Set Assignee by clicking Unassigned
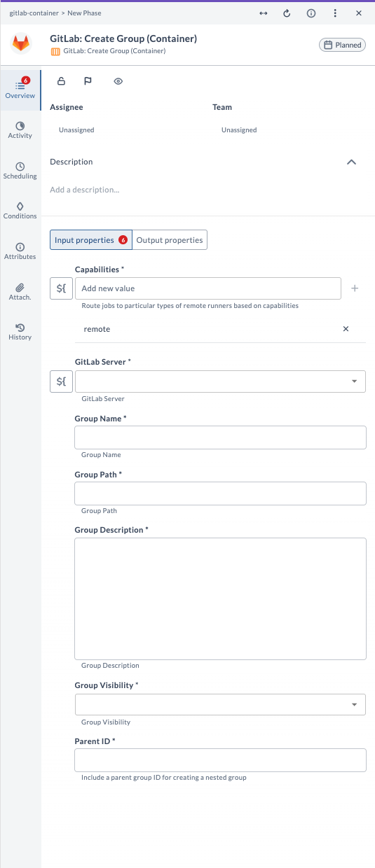Image resolution: width=375 pixels, height=868 pixels. pyautogui.click(x=76, y=130)
